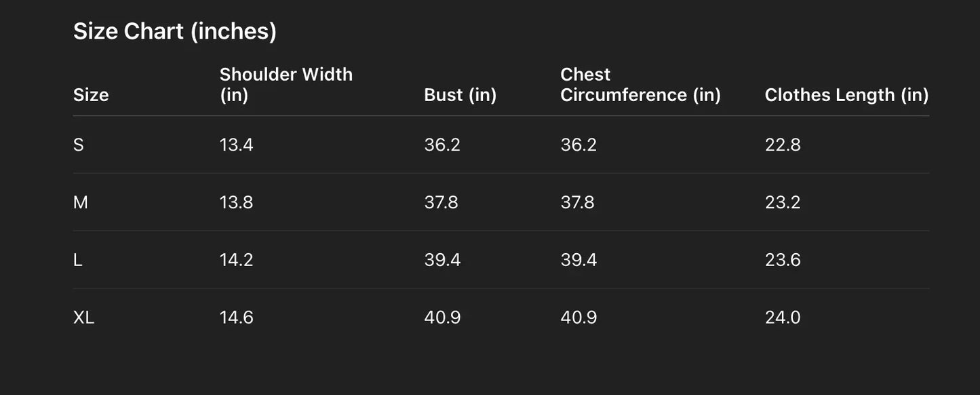
Task: Select shoulder width value 13.8
Action: 236,202
